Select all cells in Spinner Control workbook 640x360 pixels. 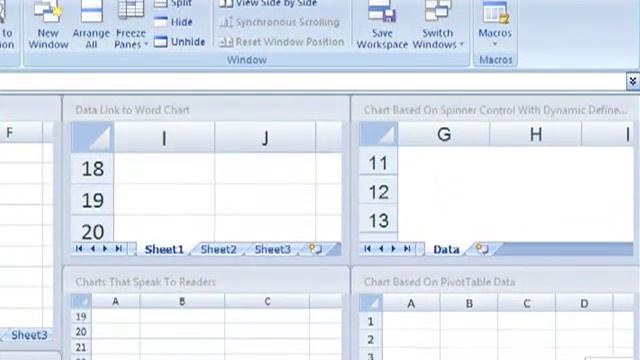[x=378, y=134]
